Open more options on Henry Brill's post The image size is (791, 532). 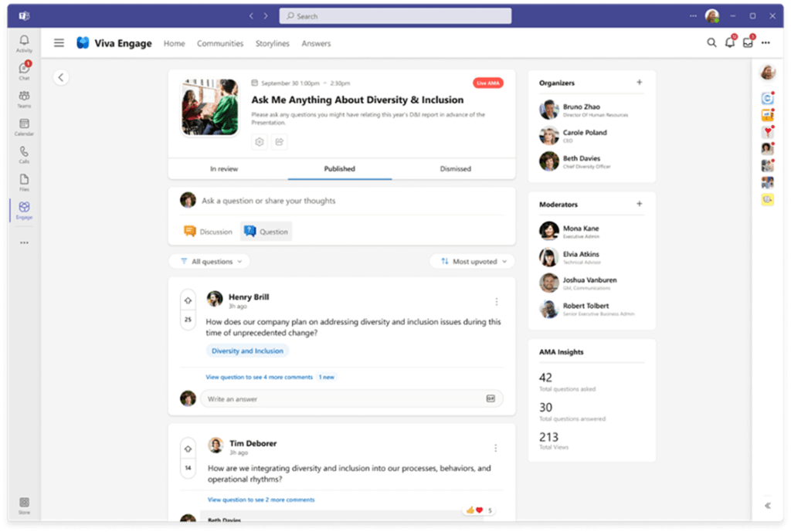click(496, 302)
